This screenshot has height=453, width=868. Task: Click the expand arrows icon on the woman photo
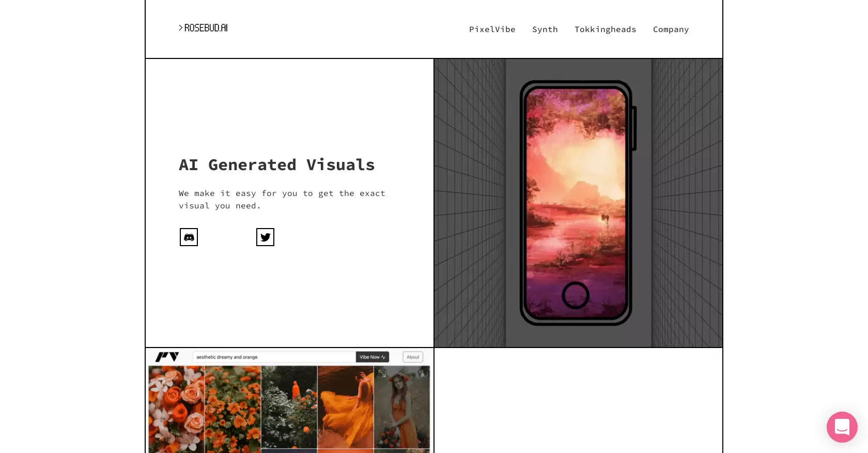point(382,373)
